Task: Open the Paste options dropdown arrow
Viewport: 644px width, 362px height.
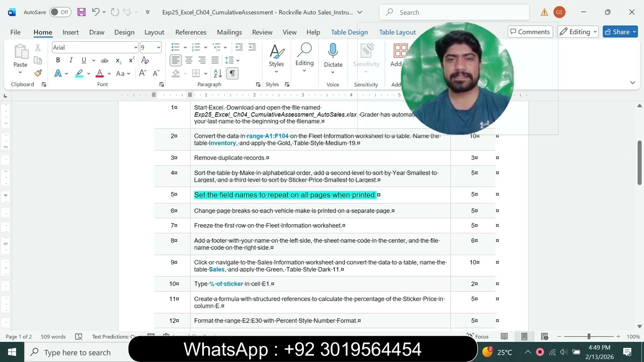Action: 20,73
